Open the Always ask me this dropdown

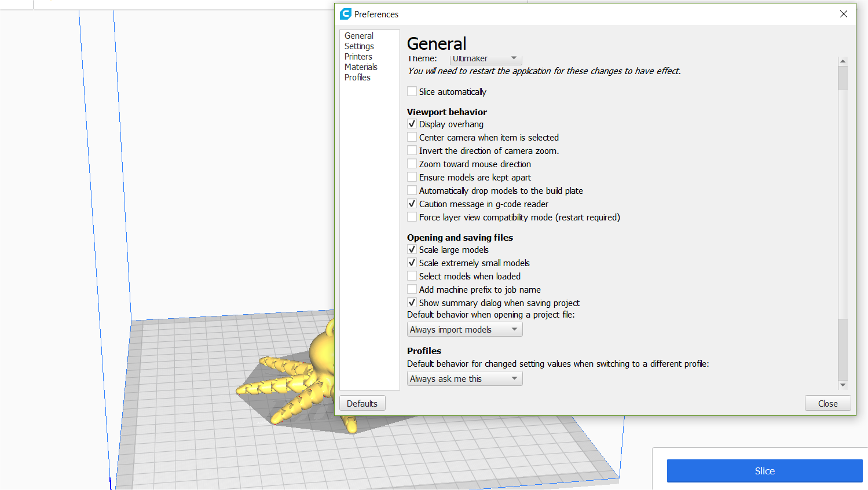(x=465, y=378)
